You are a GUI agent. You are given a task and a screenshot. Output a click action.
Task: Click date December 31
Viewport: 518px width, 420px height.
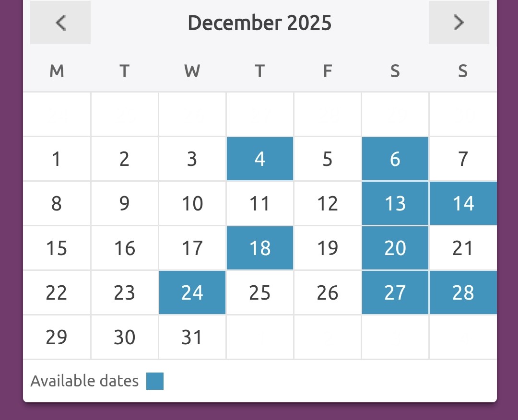point(192,337)
